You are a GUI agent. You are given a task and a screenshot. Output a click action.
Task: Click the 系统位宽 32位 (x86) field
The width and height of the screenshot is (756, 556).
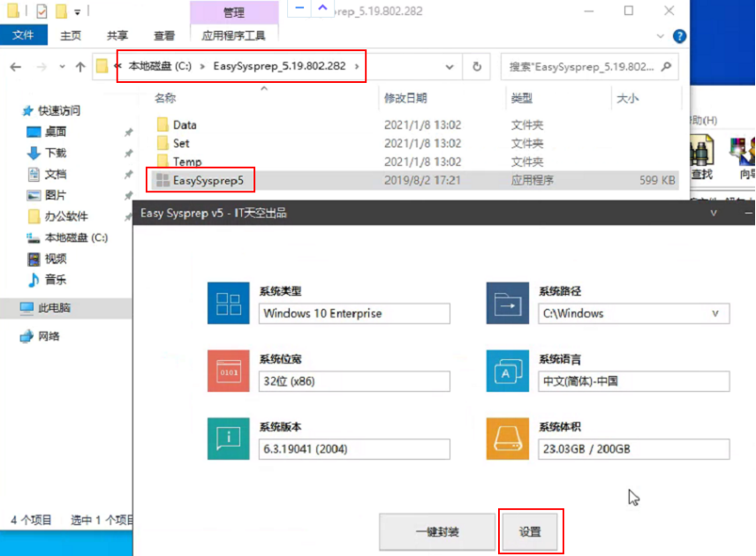(354, 381)
